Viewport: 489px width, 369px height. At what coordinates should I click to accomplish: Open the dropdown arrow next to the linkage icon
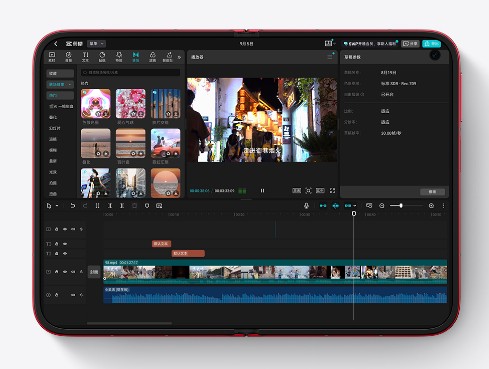(355, 206)
